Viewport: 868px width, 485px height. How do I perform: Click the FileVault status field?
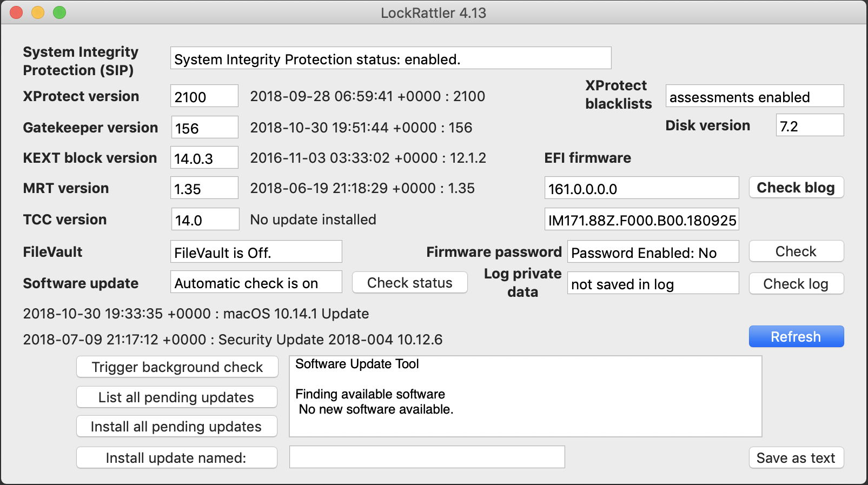click(256, 253)
